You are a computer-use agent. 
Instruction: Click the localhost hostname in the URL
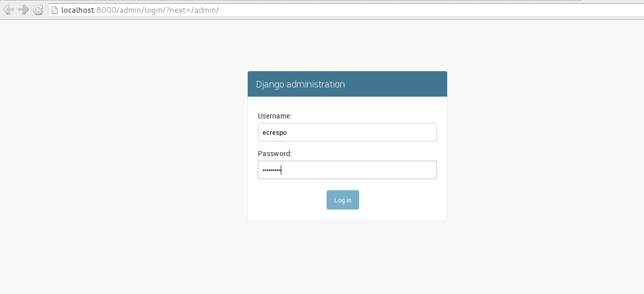(x=77, y=10)
